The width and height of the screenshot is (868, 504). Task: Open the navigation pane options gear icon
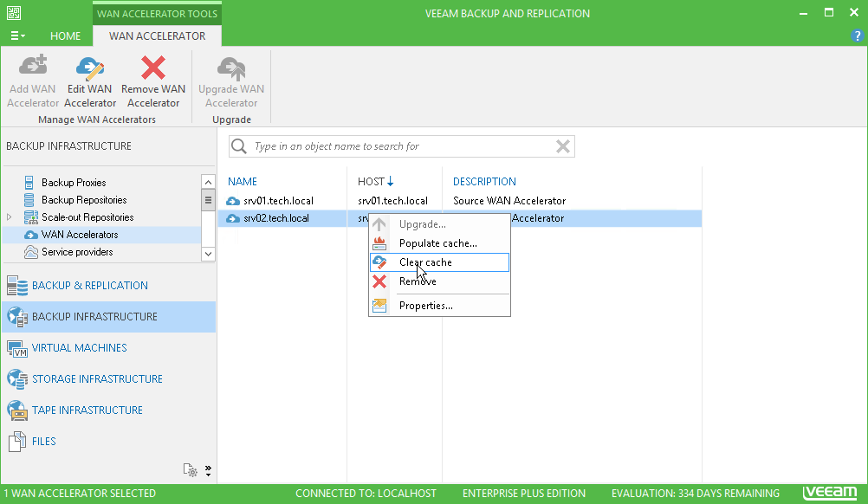click(x=190, y=470)
